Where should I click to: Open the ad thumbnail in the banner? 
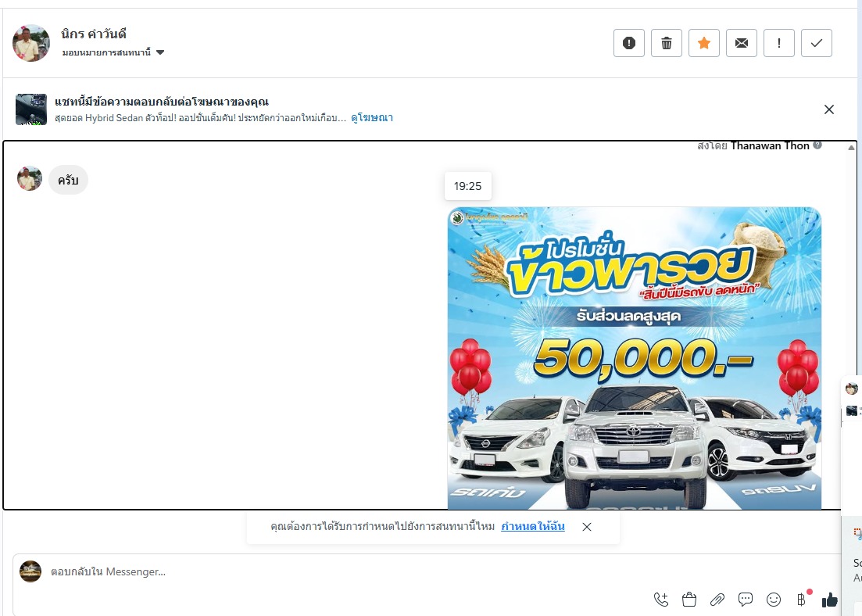tap(30, 109)
